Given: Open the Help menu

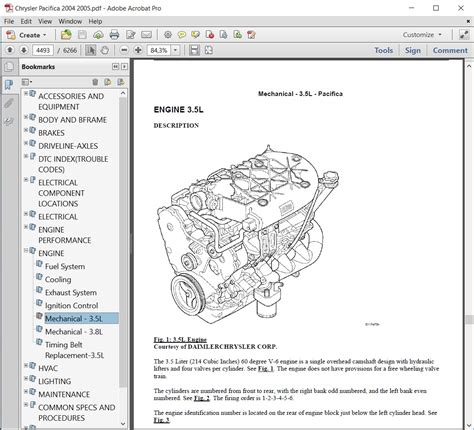Looking at the screenshot, I should (95, 21).
